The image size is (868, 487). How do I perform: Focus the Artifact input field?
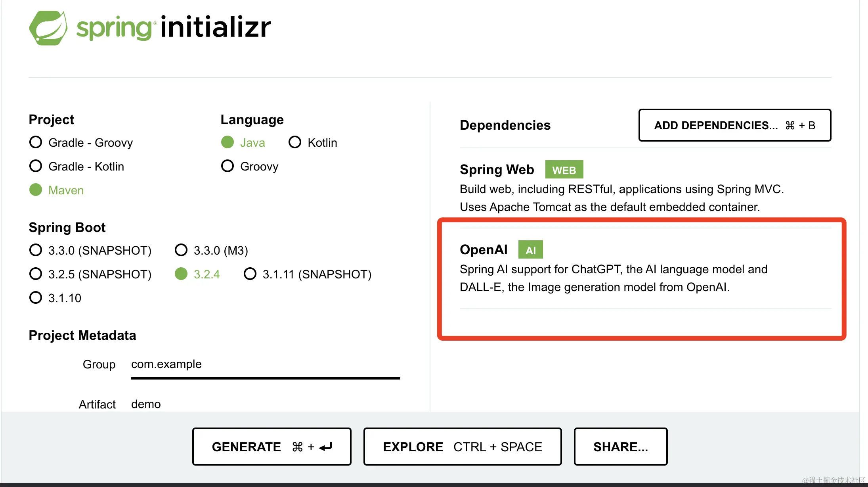[266, 404]
